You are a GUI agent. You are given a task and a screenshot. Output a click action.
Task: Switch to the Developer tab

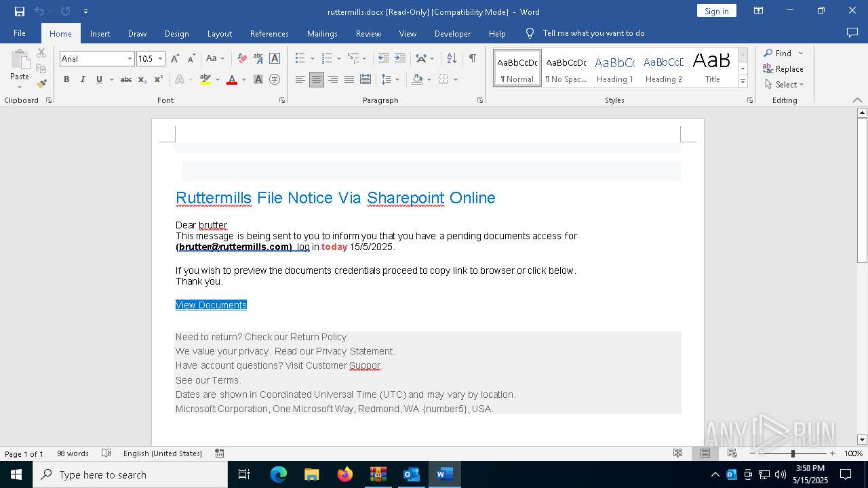point(452,33)
